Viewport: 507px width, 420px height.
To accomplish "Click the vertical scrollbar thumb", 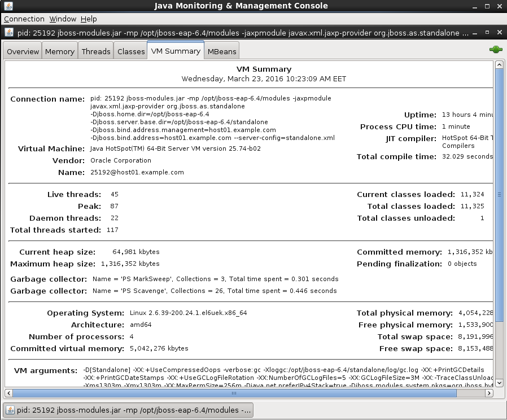I will (499, 194).
